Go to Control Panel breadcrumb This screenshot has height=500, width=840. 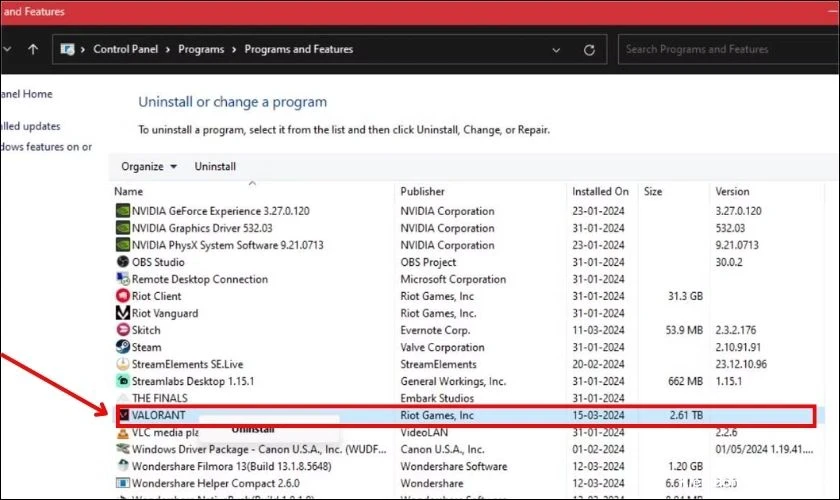coord(125,49)
